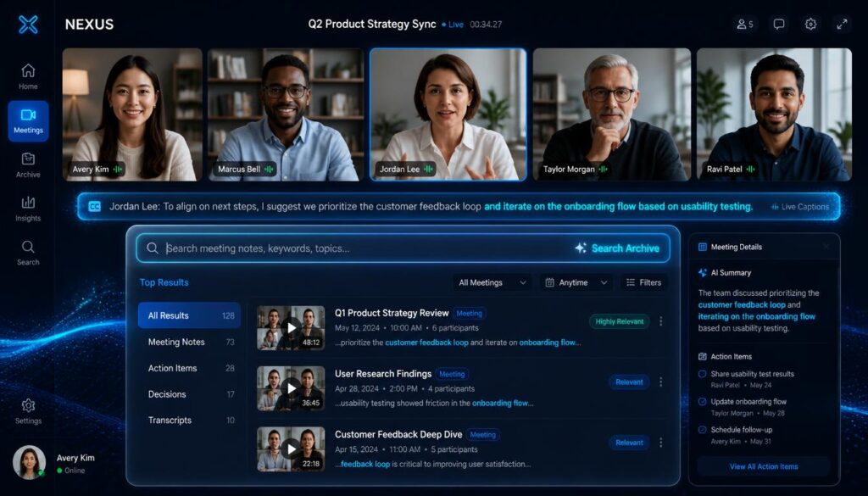Open the chat bubble icon
The height and width of the screenshot is (496, 868).
pos(779,25)
